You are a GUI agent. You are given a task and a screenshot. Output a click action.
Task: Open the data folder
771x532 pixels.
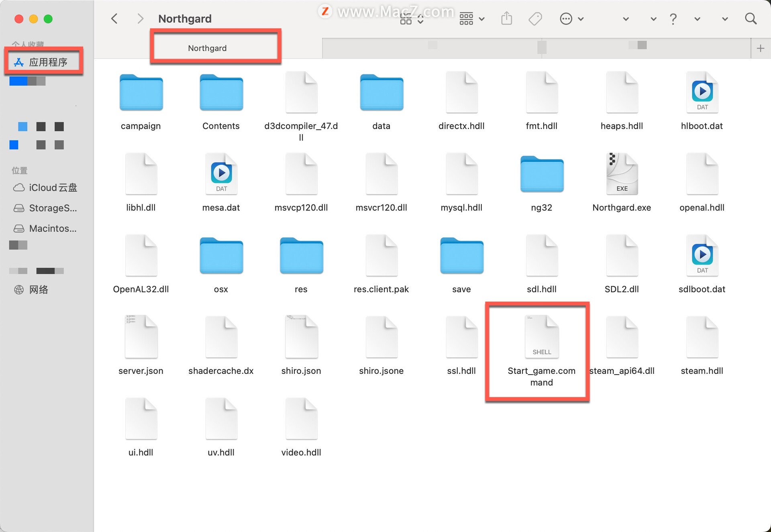381,93
